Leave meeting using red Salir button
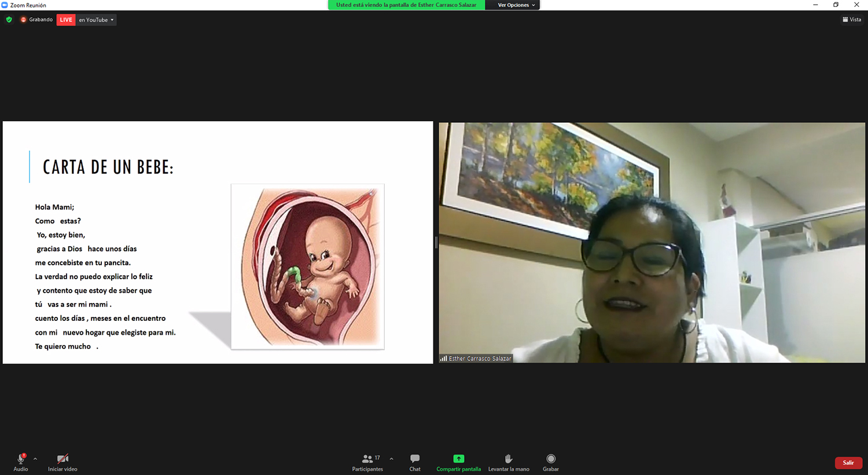868x475 pixels. (x=848, y=463)
